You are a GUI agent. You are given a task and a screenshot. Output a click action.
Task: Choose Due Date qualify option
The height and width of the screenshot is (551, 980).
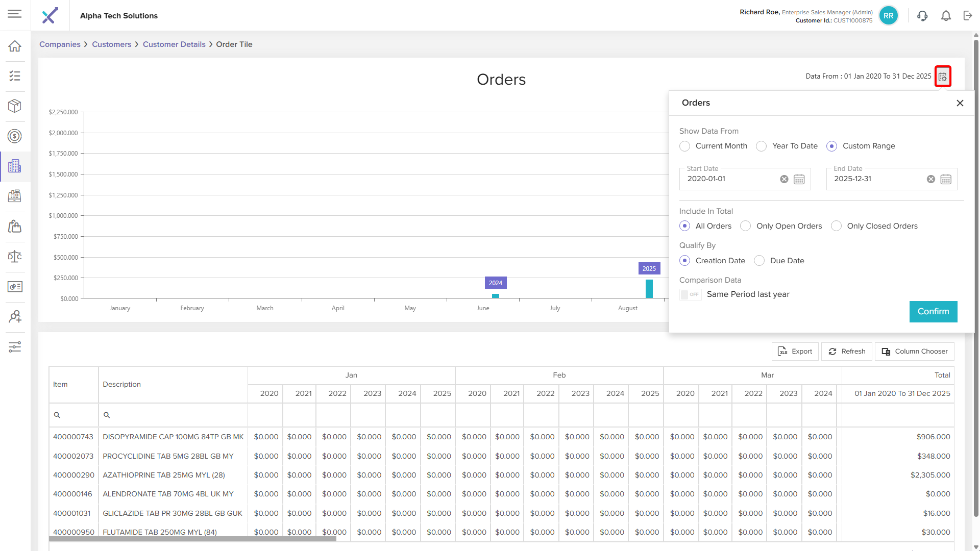click(759, 261)
